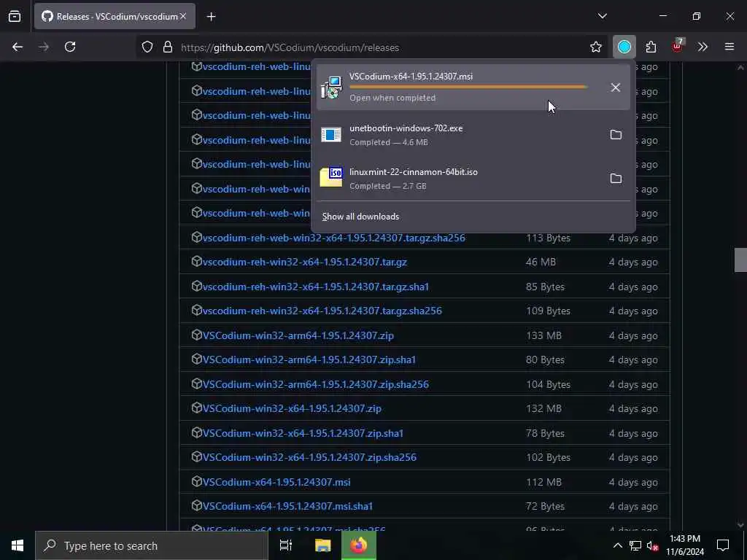Click scrollbar down arrow
This screenshot has width=747, height=560.
(740, 524)
